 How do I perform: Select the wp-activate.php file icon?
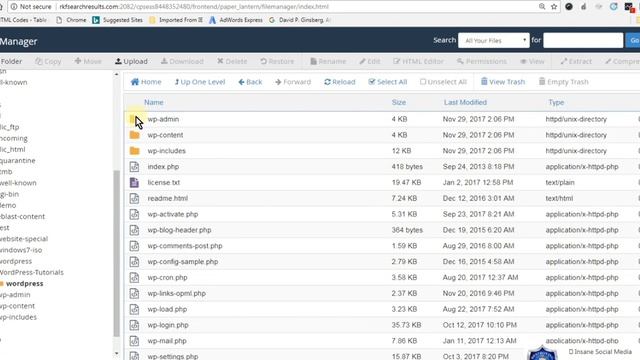point(134,214)
